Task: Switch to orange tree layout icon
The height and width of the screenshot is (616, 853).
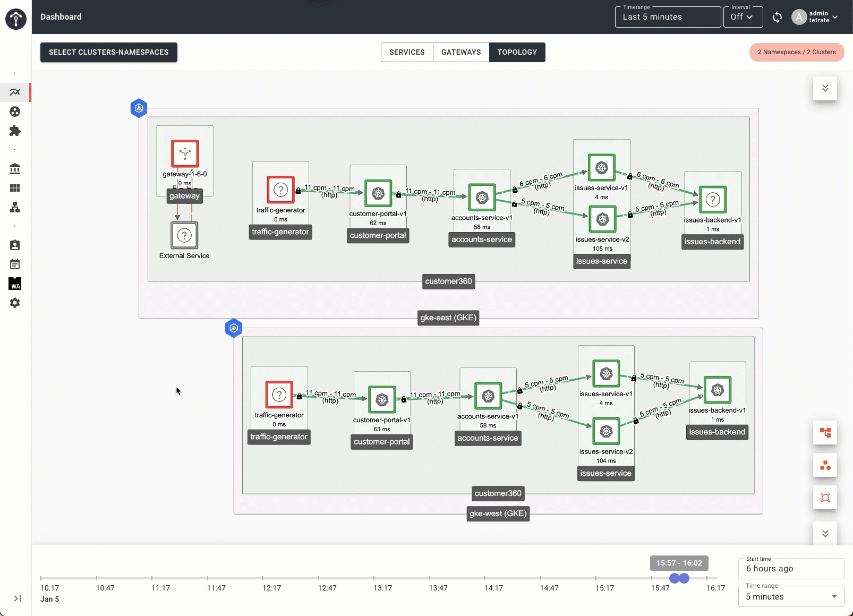Action: 825,433
